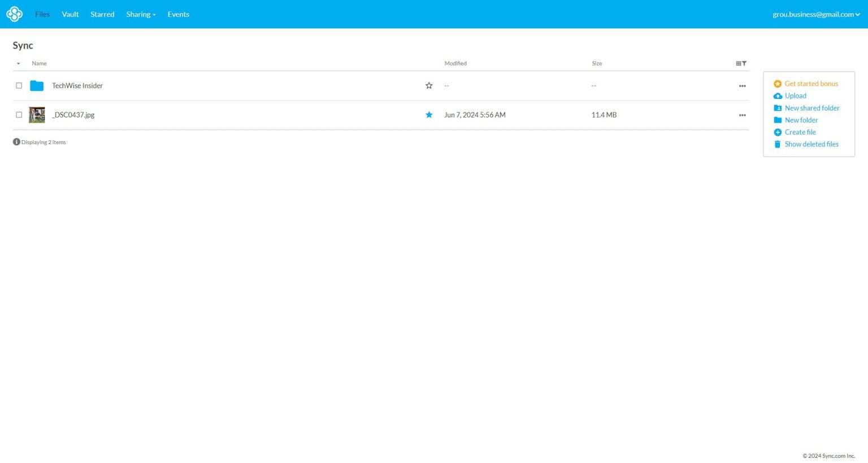Unstar the _DSC0437.jpg file
868x463 pixels.
(x=429, y=115)
